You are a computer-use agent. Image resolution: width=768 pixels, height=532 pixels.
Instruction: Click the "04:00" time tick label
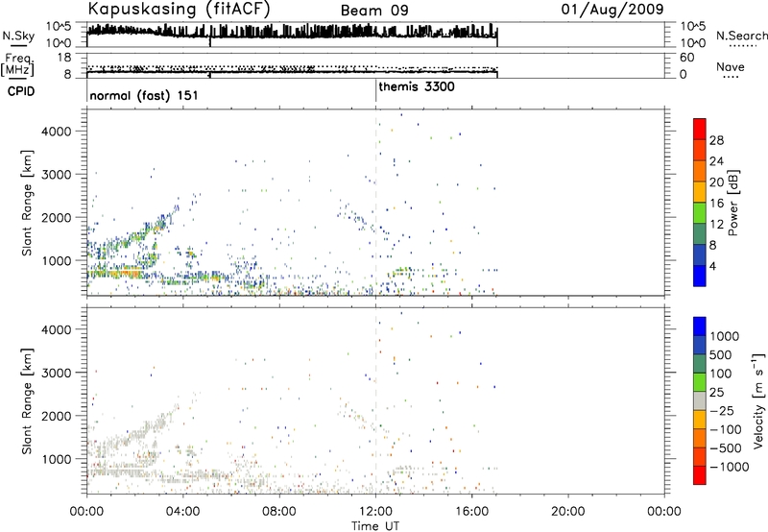coord(183,512)
